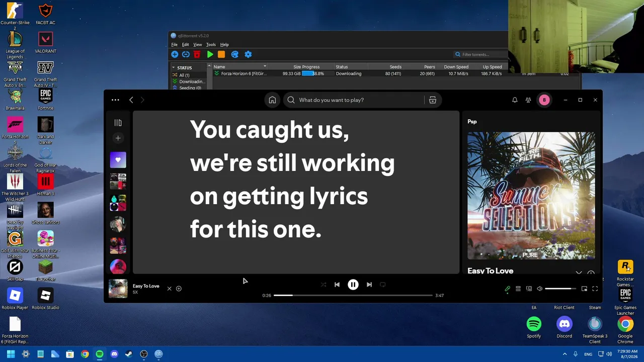Select Roblox Studio desktop shortcut
Screen dimensions: 644x362
[x=45, y=299]
